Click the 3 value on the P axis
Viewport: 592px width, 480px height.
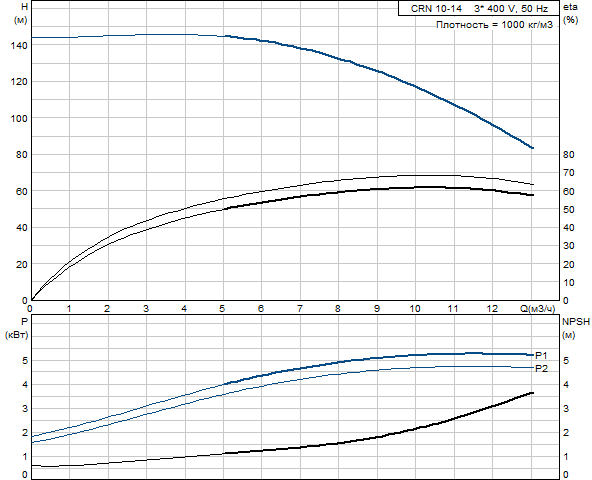25,409
